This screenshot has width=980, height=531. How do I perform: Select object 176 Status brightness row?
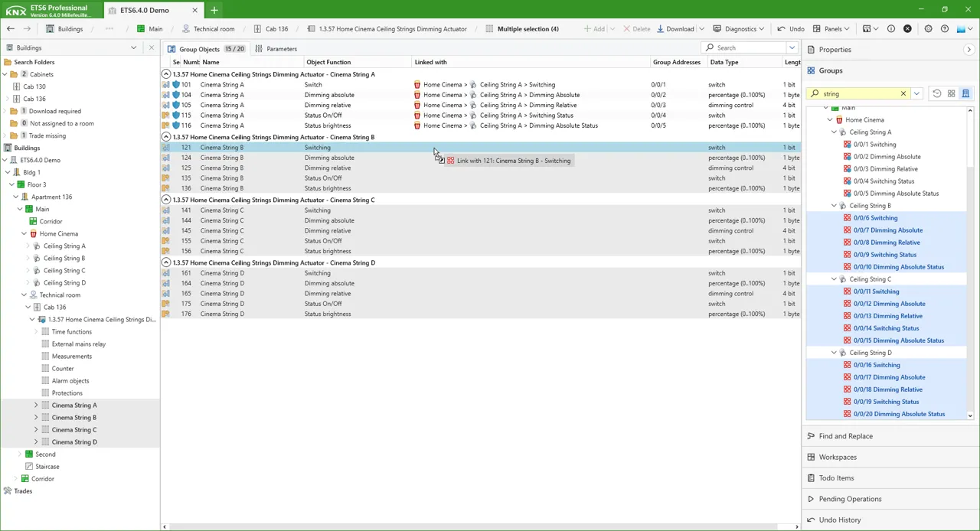pos(481,314)
